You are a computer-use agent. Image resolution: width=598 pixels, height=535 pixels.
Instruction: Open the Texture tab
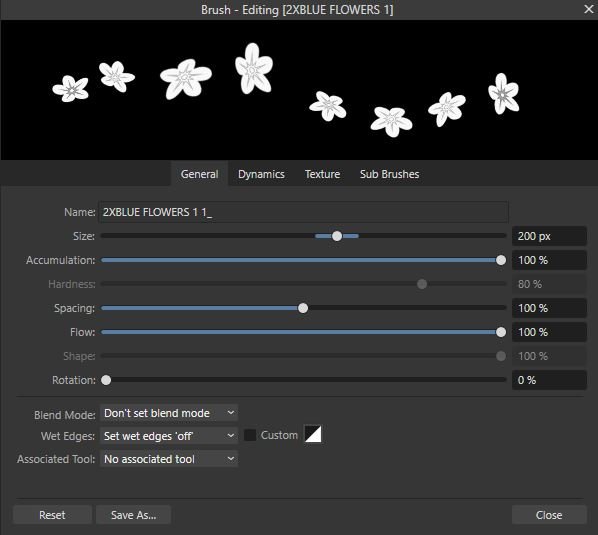pos(322,174)
